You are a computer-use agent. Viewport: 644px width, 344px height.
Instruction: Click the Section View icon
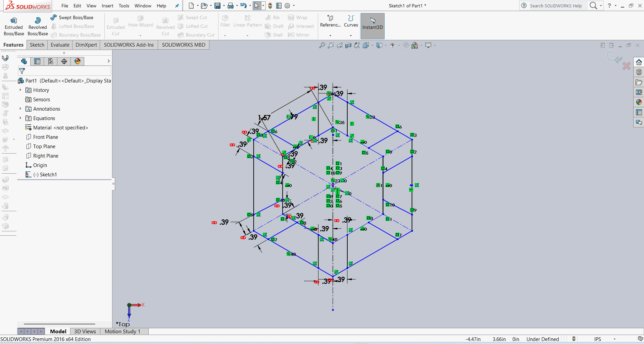coord(348,45)
